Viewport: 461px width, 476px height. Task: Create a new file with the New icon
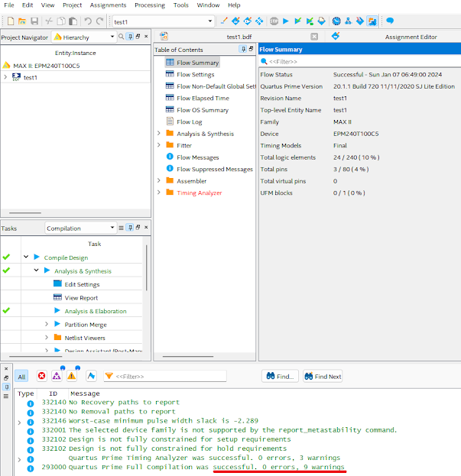click(x=11, y=21)
